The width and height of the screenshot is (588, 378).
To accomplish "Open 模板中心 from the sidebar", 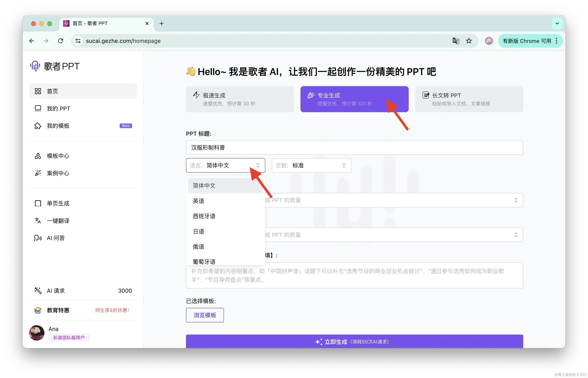I will (58, 156).
